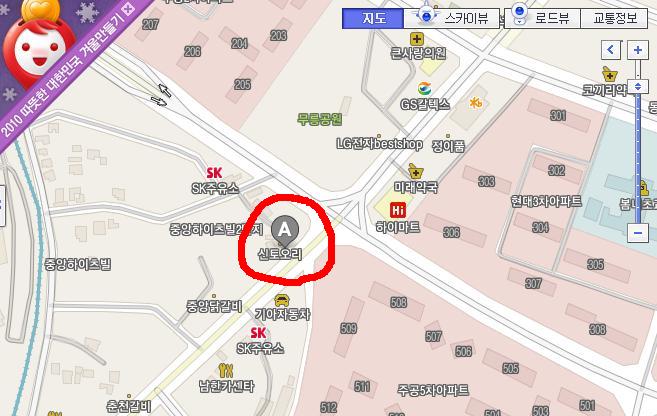
Task: Click the 큰사랑의원 hospital cross icon
Action: pos(416,39)
